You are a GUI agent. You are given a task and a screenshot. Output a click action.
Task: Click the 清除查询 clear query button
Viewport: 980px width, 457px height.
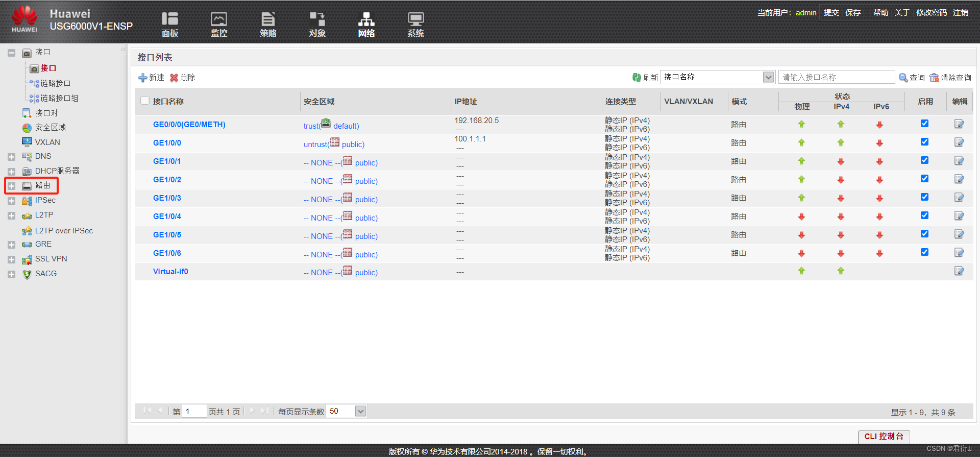pos(950,78)
